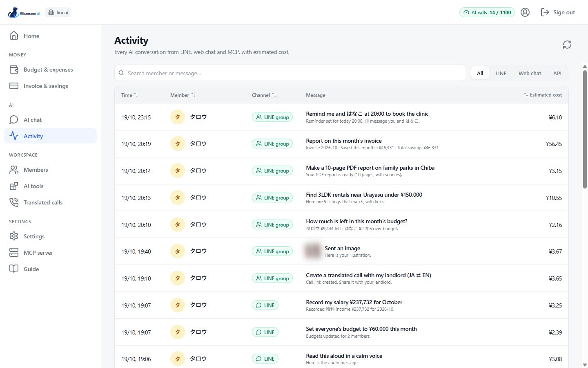Click the Sign out button

[x=558, y=12]
